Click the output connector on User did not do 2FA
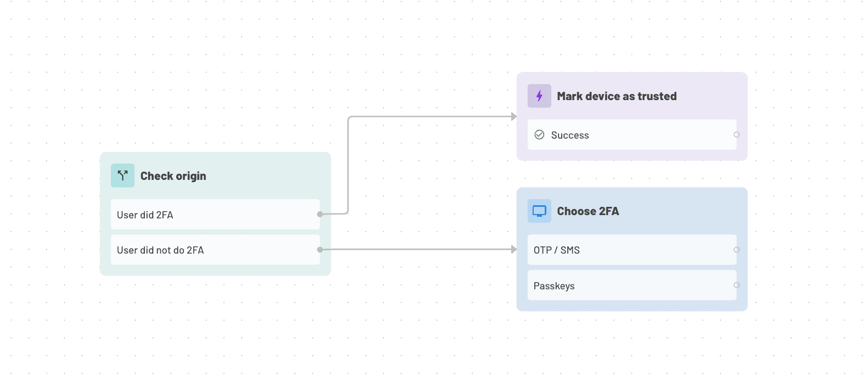The width and height of the screenshot is (868, 384). 320,250
